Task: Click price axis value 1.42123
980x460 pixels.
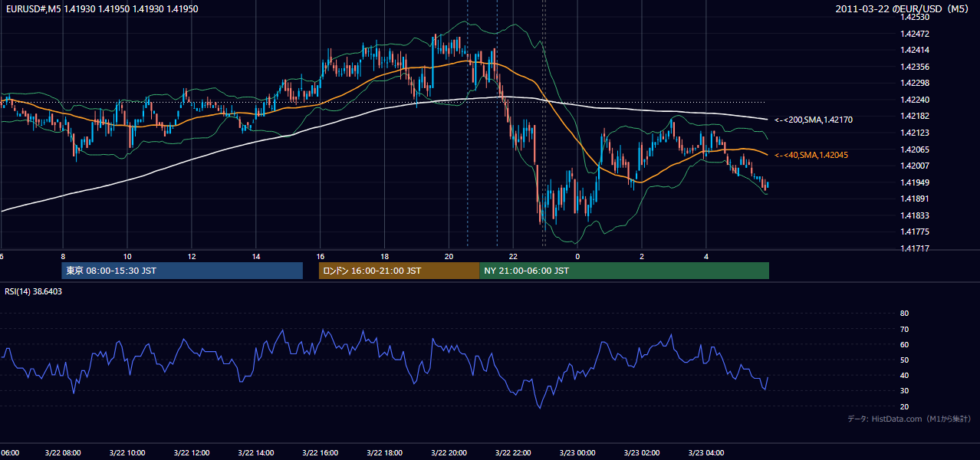Action: (916, 133)
